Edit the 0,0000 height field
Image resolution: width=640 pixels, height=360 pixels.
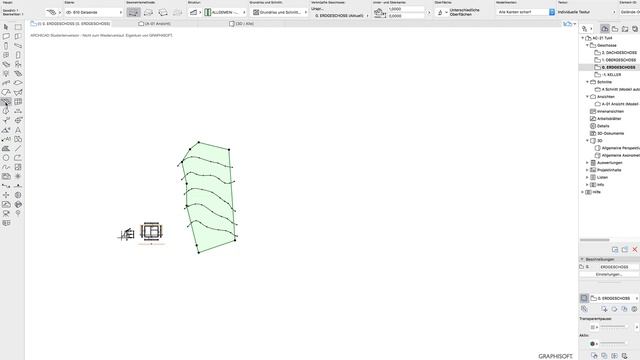click(x=406, y=16)
